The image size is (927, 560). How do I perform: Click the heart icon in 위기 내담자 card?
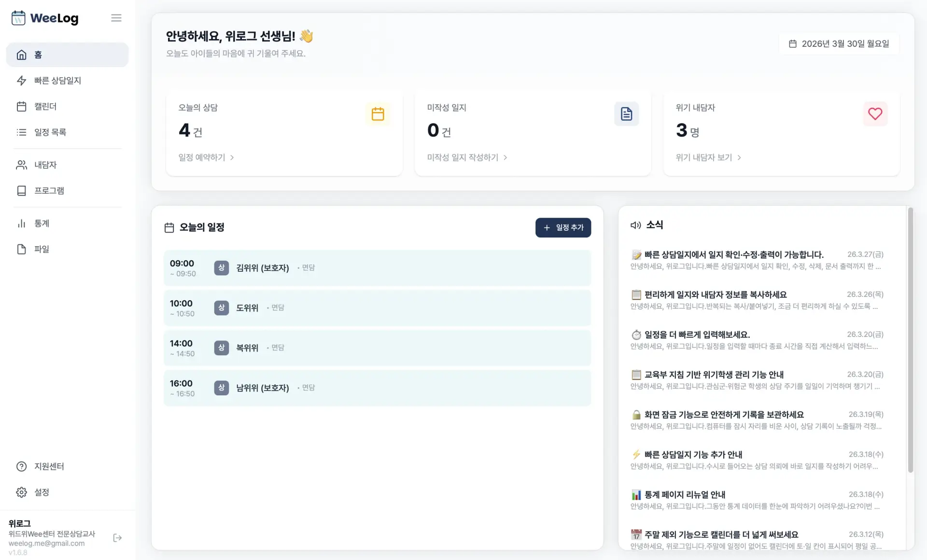pos(875,114)
